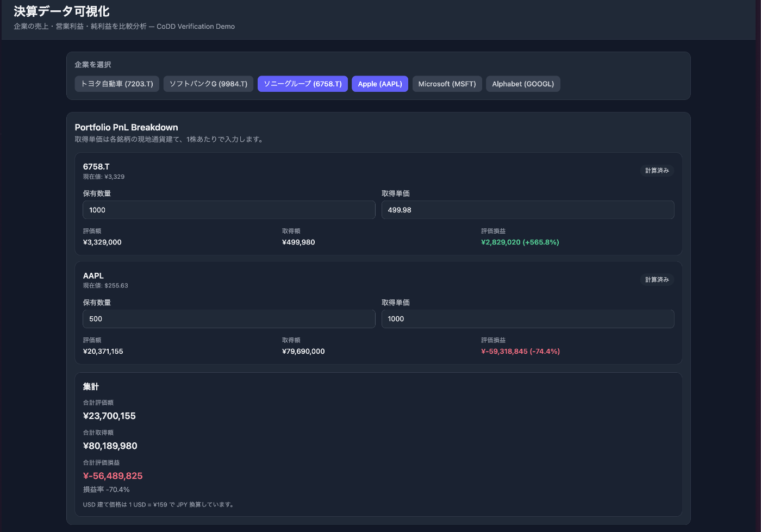This screenshot has height=532, width=761.
Task: Click the 集計 summary heading
Action: coord(91,387)
